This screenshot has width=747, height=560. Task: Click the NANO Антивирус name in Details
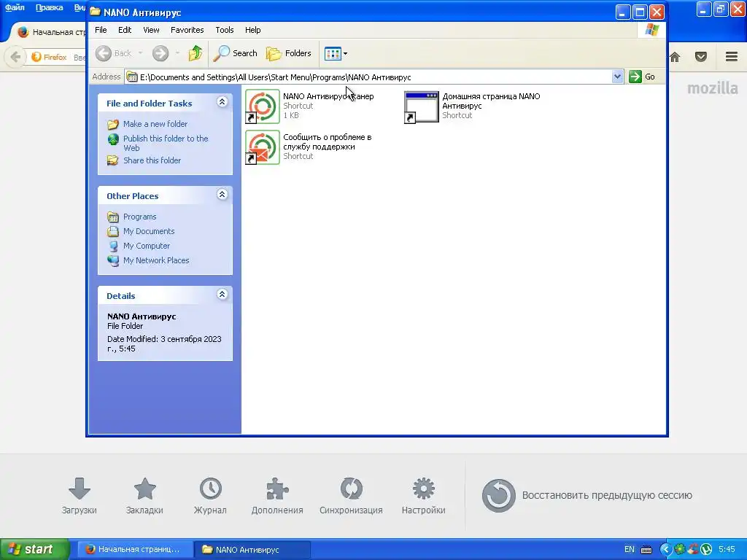coord(142,316)
